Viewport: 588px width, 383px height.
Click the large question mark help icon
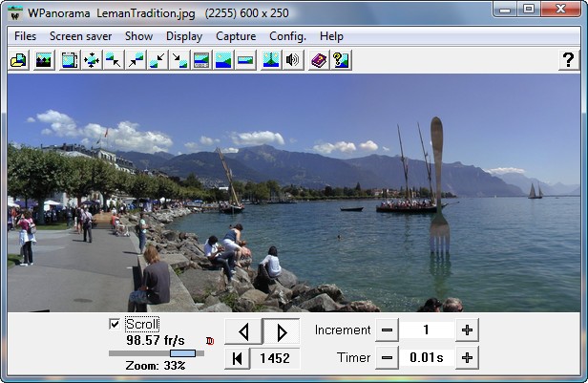coord(567,60)
